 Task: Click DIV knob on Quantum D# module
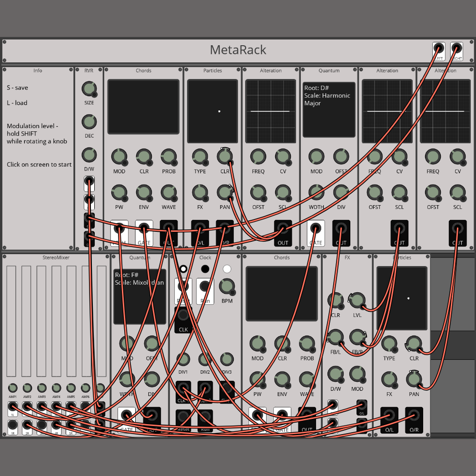[x=341, y=193]
